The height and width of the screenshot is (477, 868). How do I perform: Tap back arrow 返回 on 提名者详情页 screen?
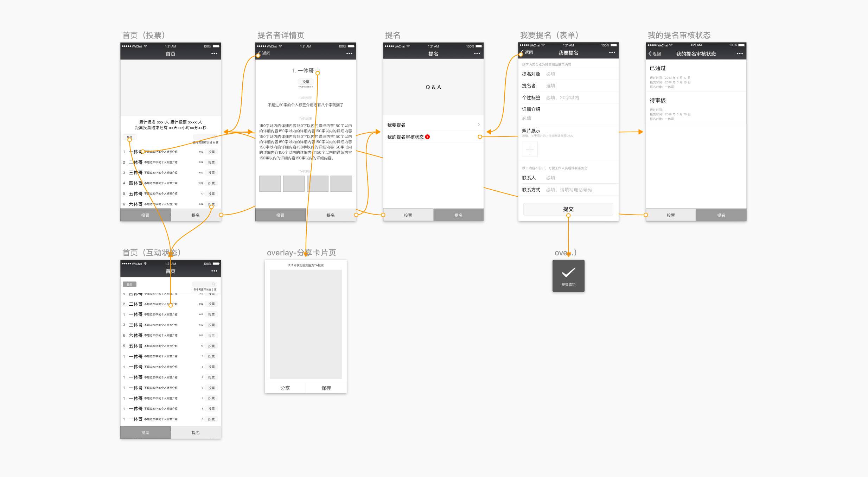264,53
